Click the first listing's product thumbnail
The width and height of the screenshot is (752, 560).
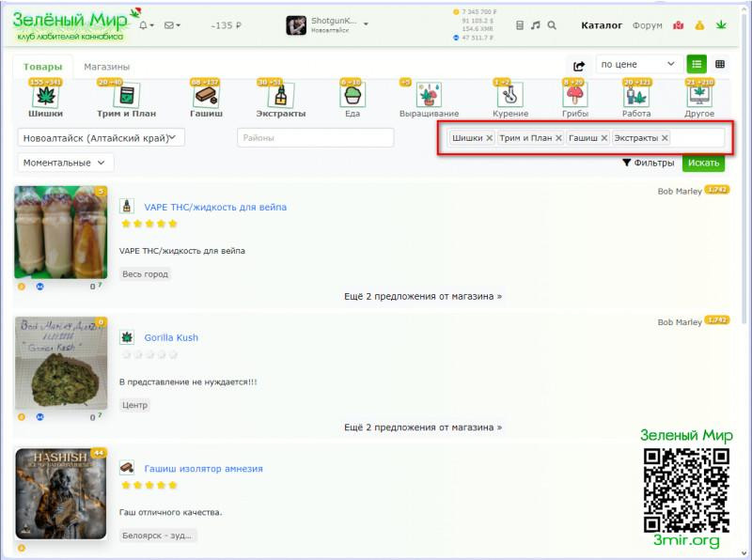click(x=61, y=232)
